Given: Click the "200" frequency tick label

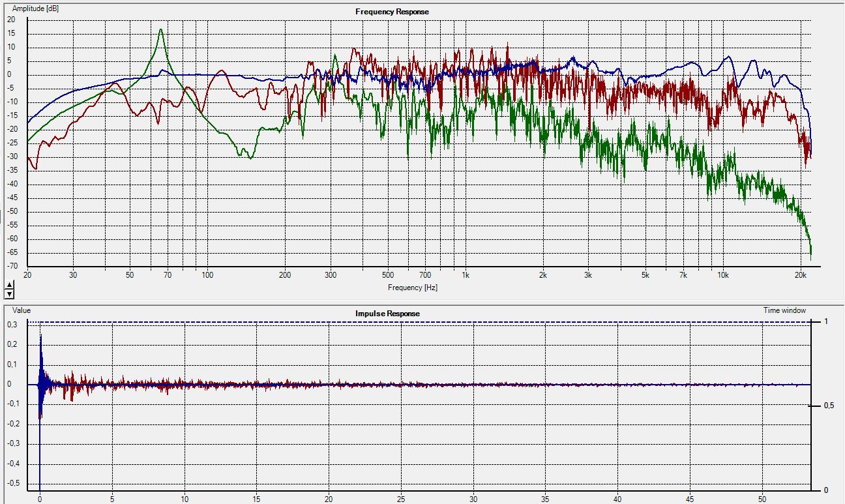Looking at the screenshot, I should [285, 275].
